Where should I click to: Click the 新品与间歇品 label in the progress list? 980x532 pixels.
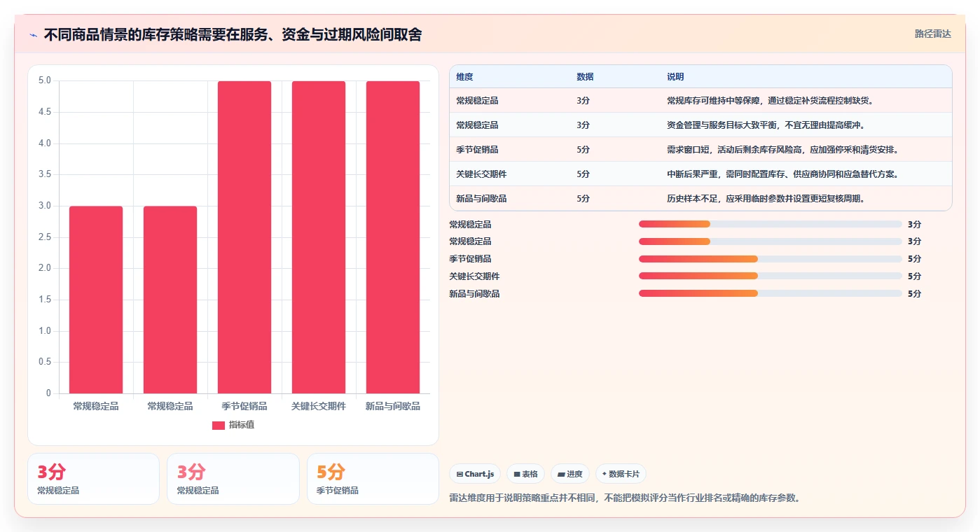474,294
